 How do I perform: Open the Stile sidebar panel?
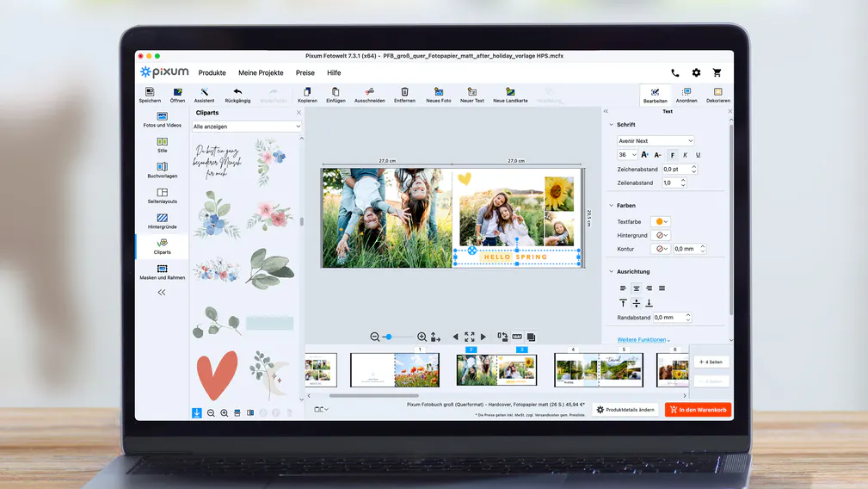163,145
